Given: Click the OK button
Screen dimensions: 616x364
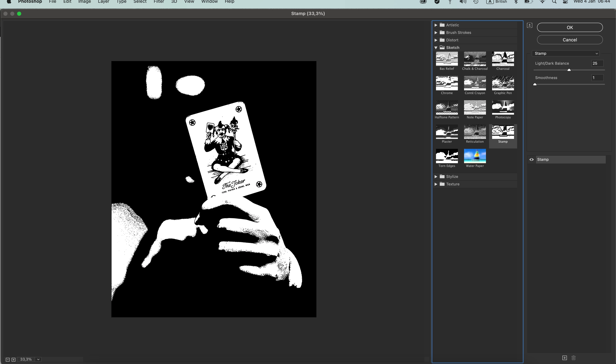Looking at the screenshot, I should (569, 28).
